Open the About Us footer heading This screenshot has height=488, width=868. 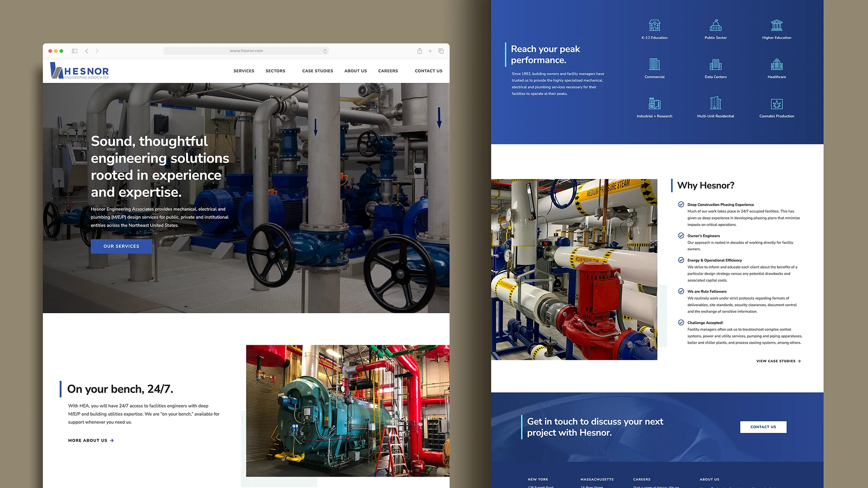point(710,479)
